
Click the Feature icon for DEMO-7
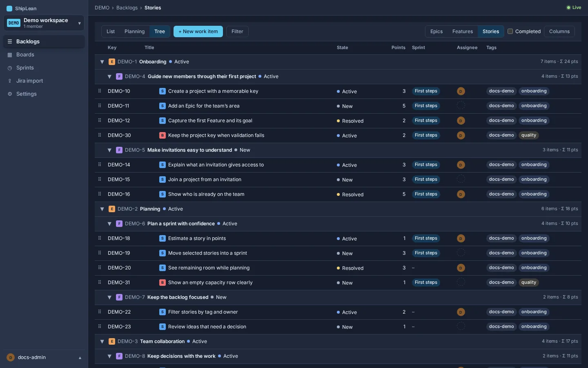click(x=119, y=297)
